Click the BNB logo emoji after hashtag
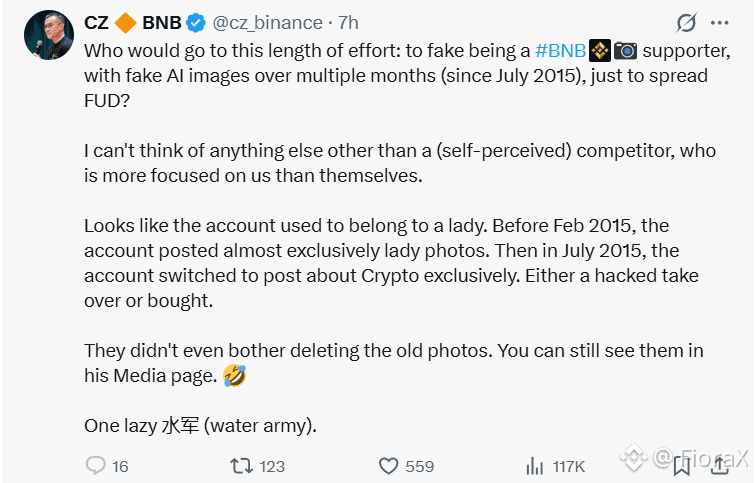Image resolution: width=756 pixels, height=483 pixels. click(599, 49)
